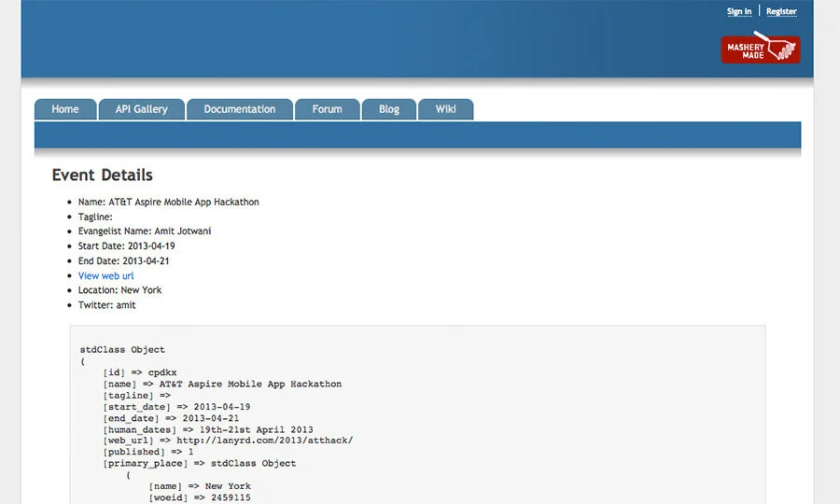Click the Mashery Made logo badge

coord(760,49)
